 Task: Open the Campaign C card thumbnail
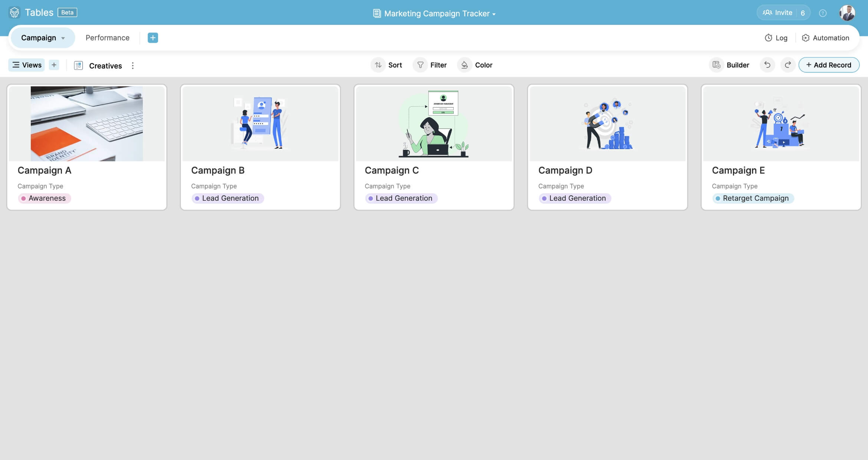pos(434,124)
